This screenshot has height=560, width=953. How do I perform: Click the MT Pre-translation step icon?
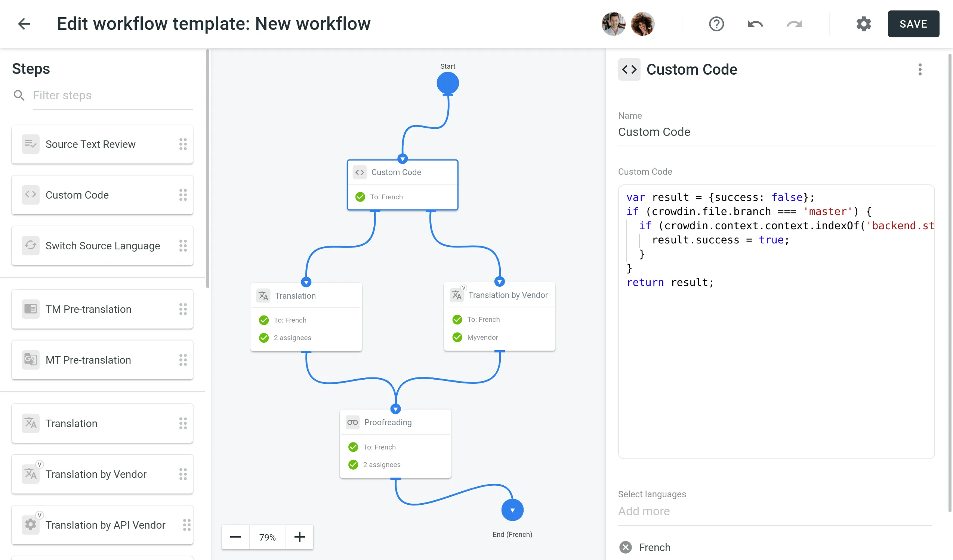click(30, 360)
